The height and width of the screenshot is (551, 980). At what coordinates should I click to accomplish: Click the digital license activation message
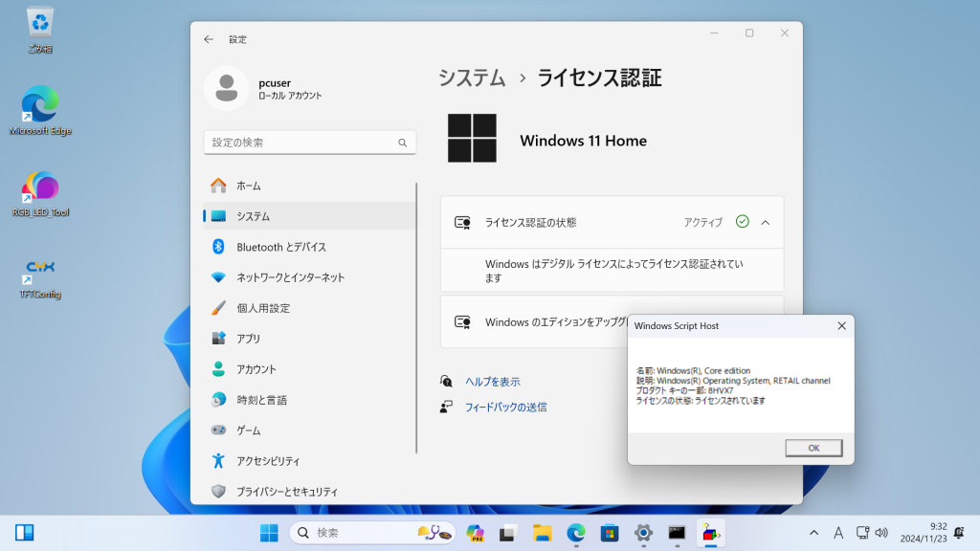click(x=614, y=271)
